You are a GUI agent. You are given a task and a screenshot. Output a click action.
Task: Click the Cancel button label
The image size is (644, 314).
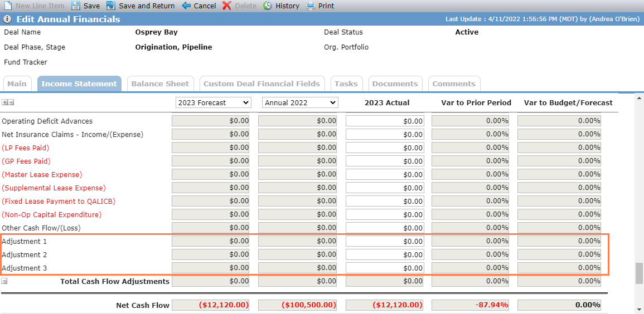(x=205, y=6)
